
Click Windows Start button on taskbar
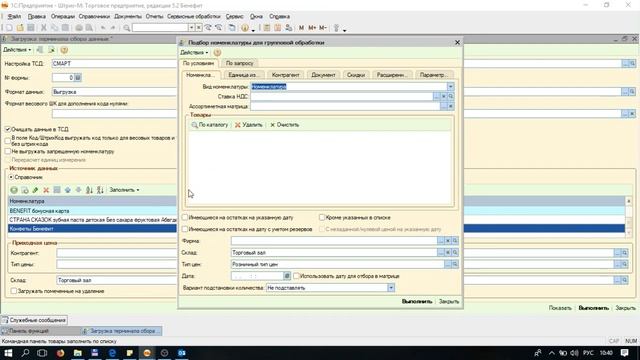8,353
